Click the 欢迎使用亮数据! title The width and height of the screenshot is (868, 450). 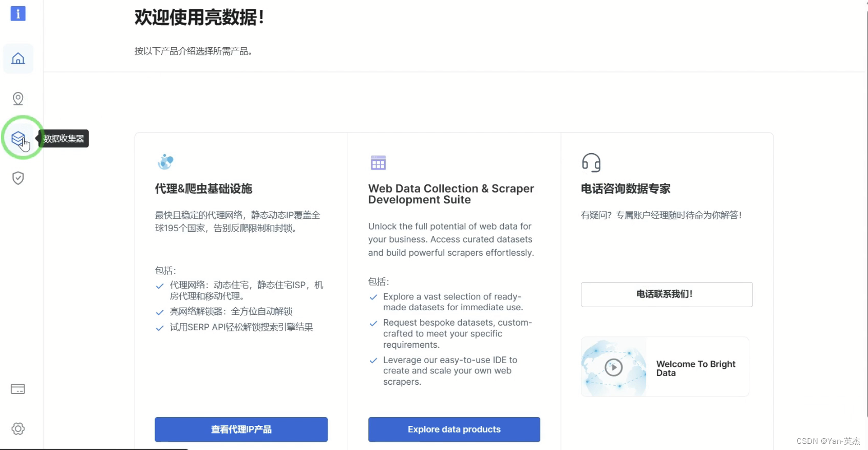click(199, 17)
